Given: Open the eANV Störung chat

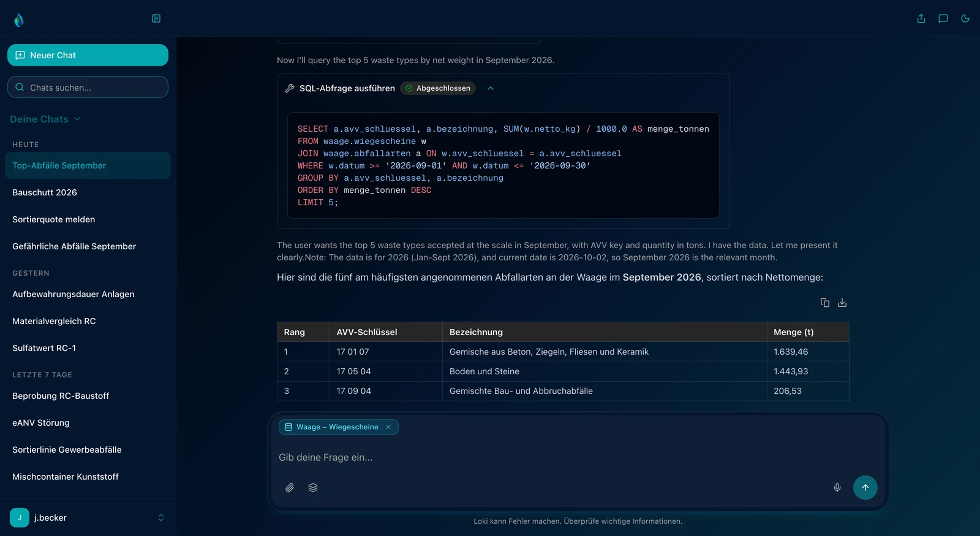Looking at the screenshot, I should pos(88,423).
